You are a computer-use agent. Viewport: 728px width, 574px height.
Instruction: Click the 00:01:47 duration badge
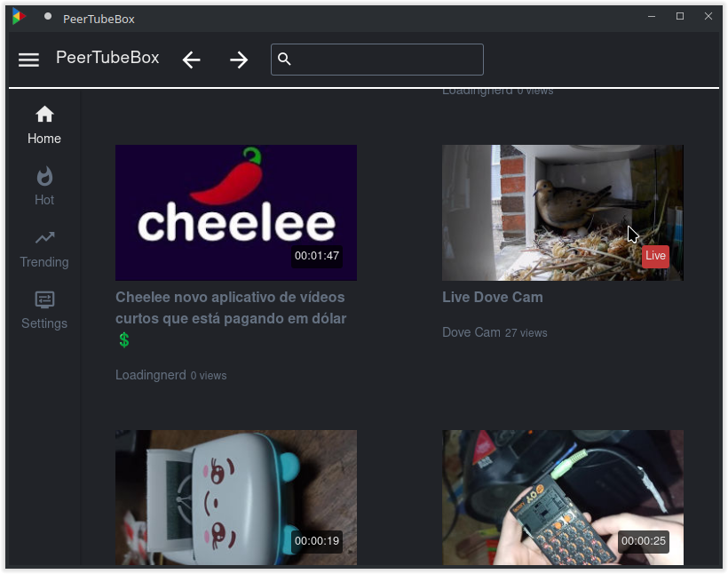click(x=317, y=256)
